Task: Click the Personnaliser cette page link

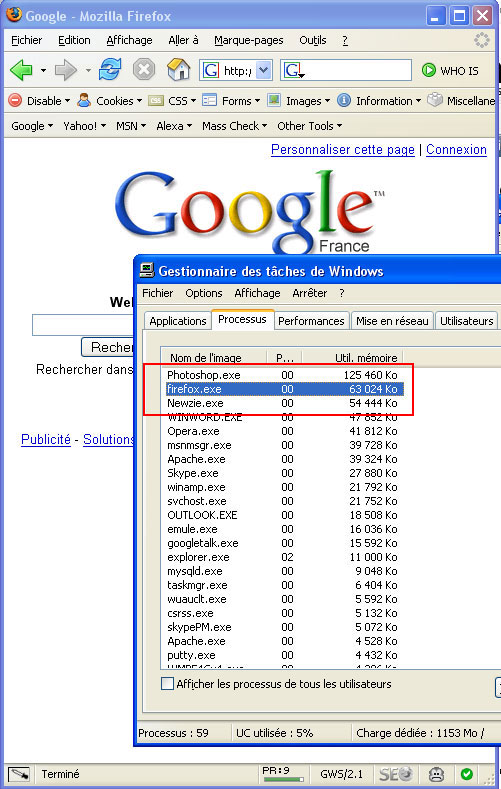Action: (343, 149)
